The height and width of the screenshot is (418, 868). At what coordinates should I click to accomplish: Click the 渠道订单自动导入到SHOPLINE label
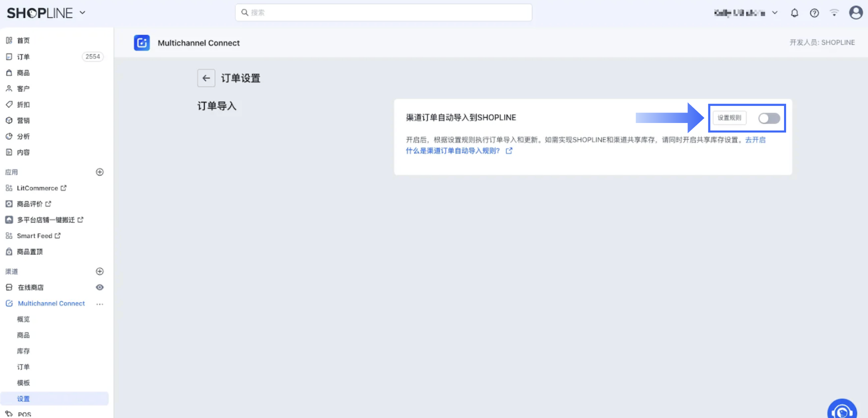point(461,118)
